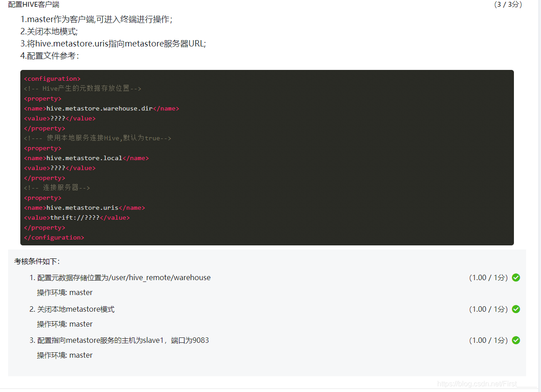The width and height of the screenshot is (541, 392).
Task: Click the comment Hive产生的元数据存放位置
Action: point(83,88)
